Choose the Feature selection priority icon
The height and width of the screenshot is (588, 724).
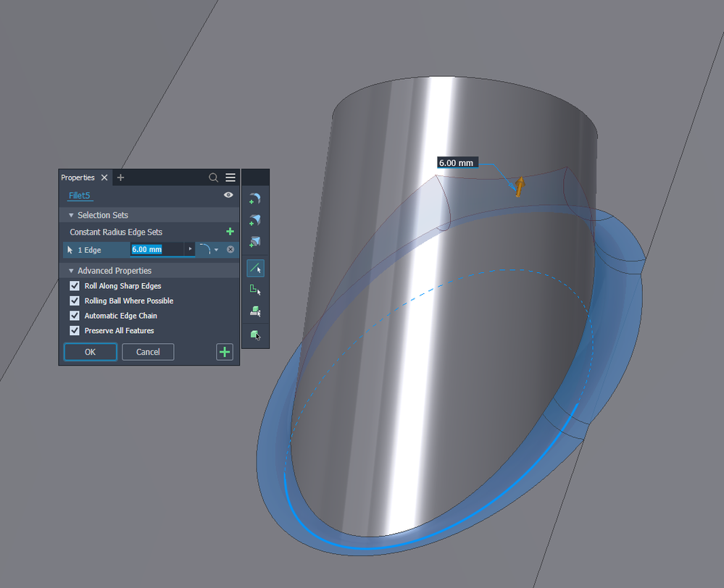[x=255, y=311]
